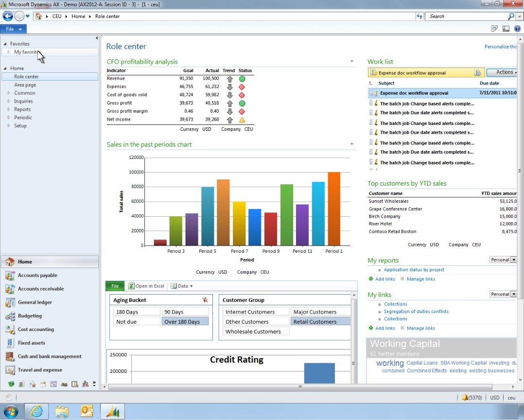Screen dimensions: 524x420
Task: Open CFO profitability analysis web part menu
Action: pyautogui.click(x=351, y=61)
